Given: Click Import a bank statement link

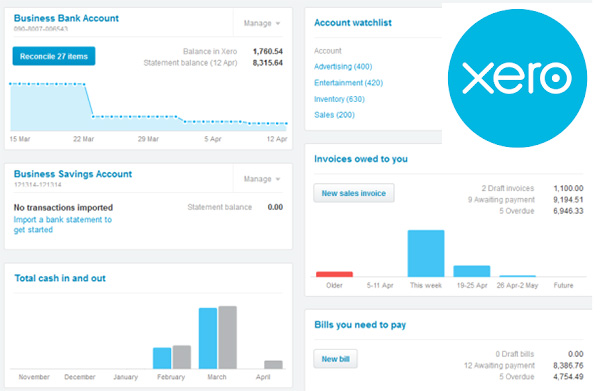Looking at the screenshot, I should click(63, 225).
